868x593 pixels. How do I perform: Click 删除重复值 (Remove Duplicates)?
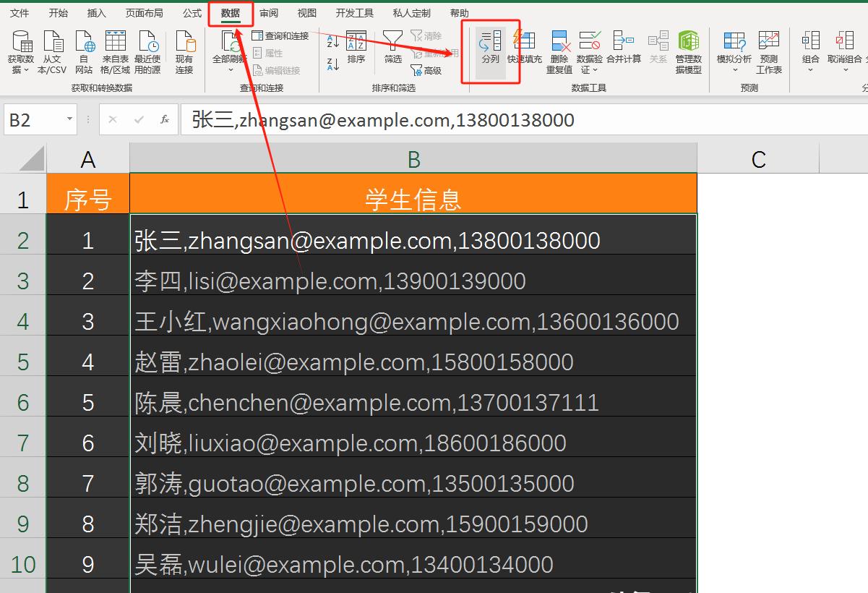(559, 51)
